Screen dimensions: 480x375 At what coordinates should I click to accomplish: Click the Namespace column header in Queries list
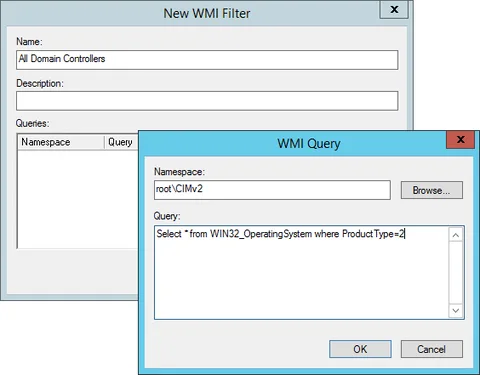pyautogui.click(x=61, y=142)
